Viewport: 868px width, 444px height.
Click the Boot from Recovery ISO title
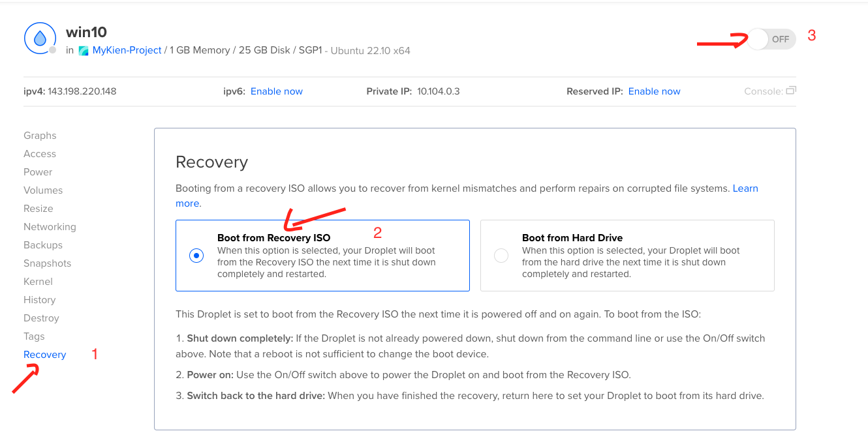[x=274, y=238]
